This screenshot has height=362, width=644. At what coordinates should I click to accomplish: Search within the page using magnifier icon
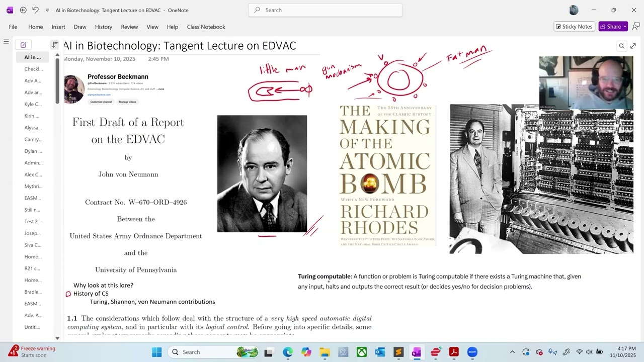click(622, 46)
